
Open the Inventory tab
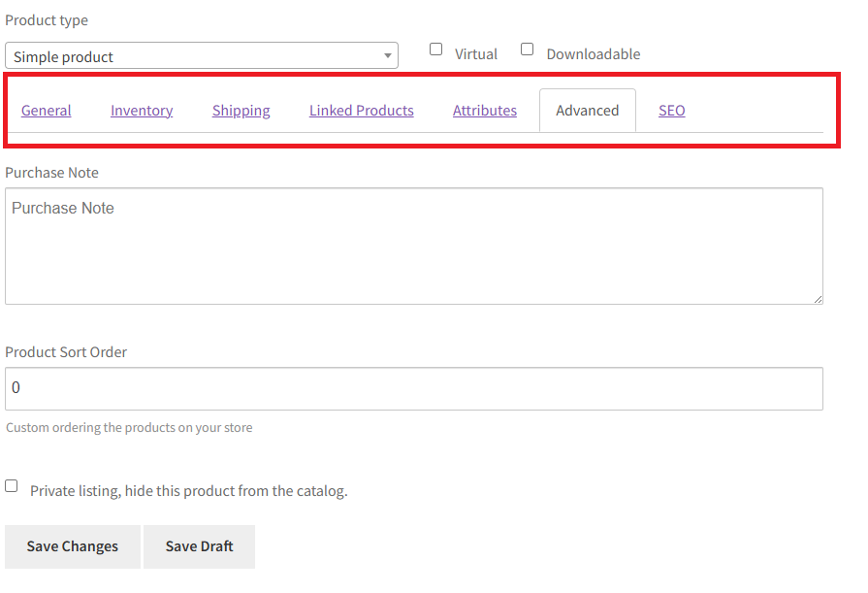click(x=142, y=111)
